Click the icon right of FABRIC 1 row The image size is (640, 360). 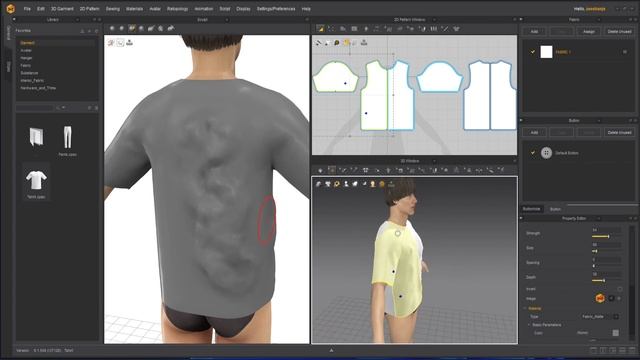pyautogui.click(x=624, y=52)
